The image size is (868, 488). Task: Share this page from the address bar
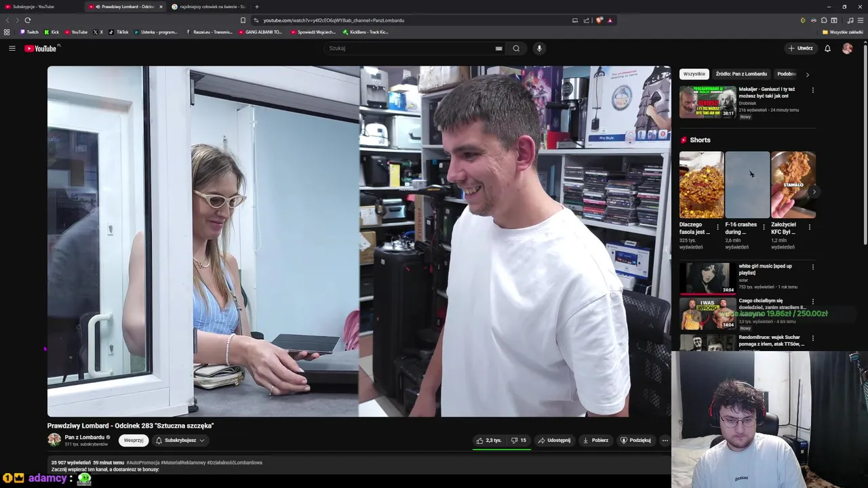(x=587, y=20)
